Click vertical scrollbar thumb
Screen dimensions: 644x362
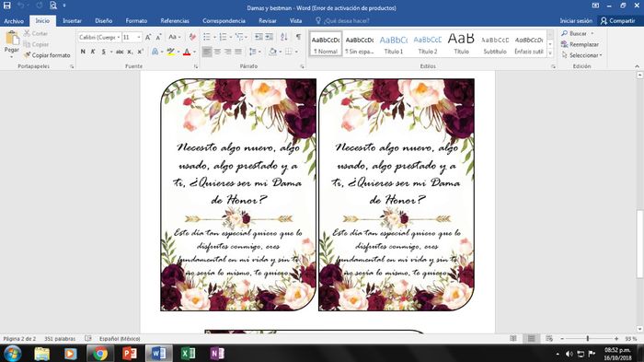coord(639,245)
